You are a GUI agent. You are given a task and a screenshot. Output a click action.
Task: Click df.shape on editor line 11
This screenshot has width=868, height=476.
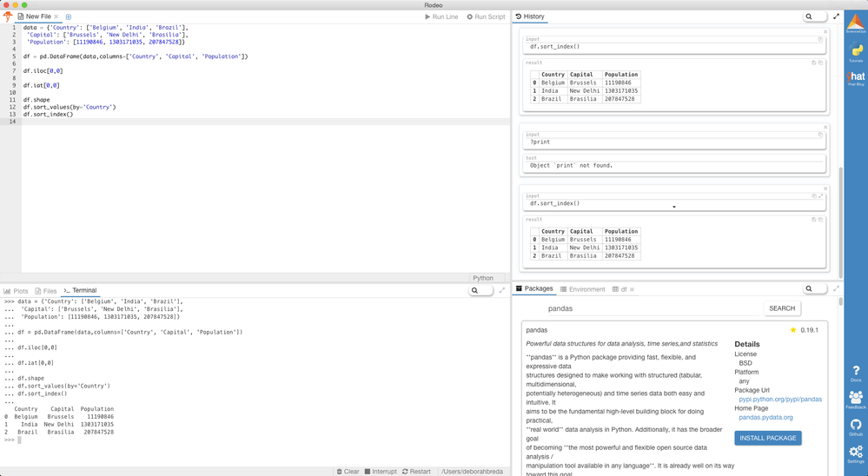36,100
